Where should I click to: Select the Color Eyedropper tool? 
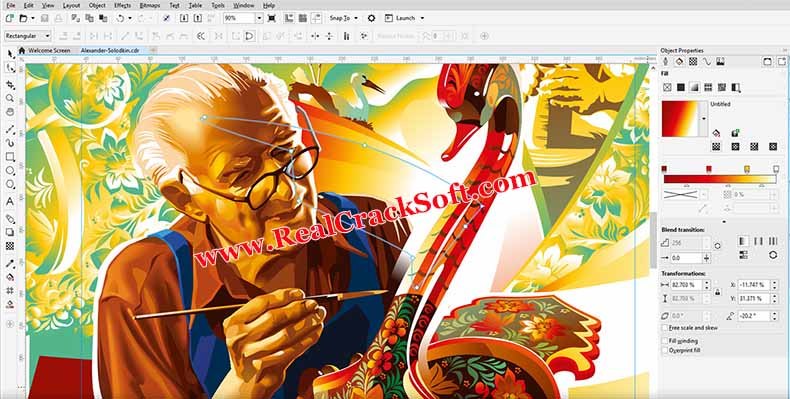pos(10,263)
